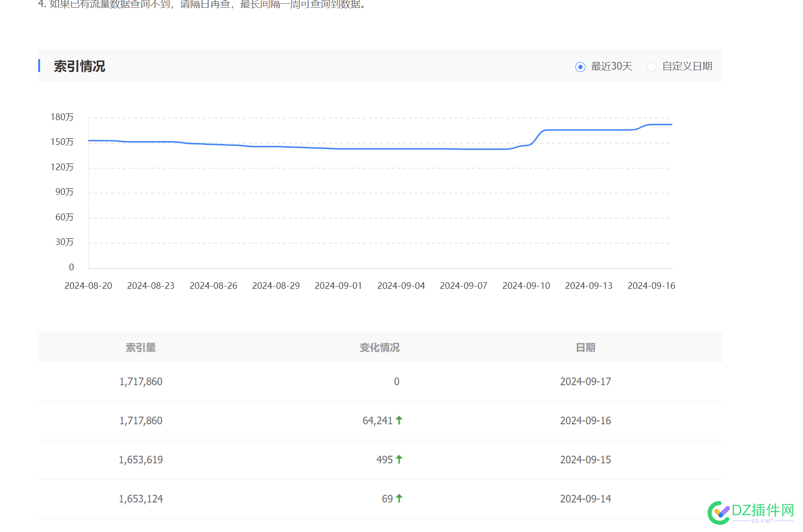Click index value 1,717,860 in the 2024-09-17 row
The height and width of the screenshot is (532, 803).
(141, 381)
